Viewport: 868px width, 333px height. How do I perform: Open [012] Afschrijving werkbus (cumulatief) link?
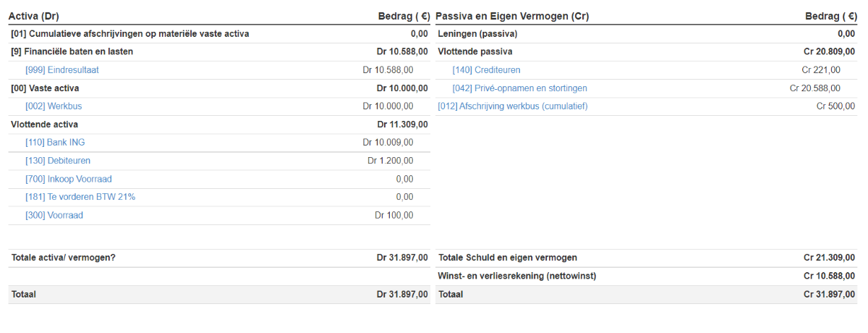click(x=512, y=106)
